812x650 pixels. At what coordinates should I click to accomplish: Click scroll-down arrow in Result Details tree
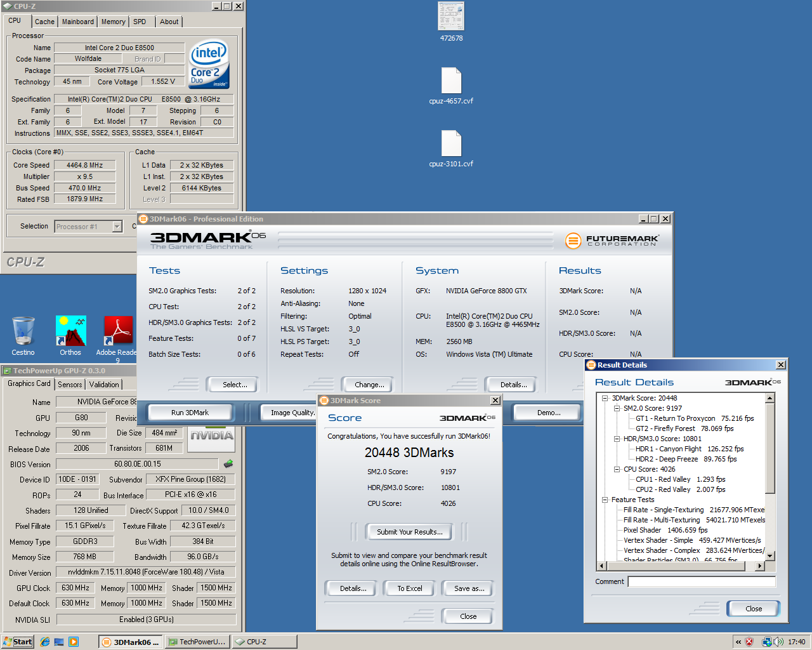770,556
